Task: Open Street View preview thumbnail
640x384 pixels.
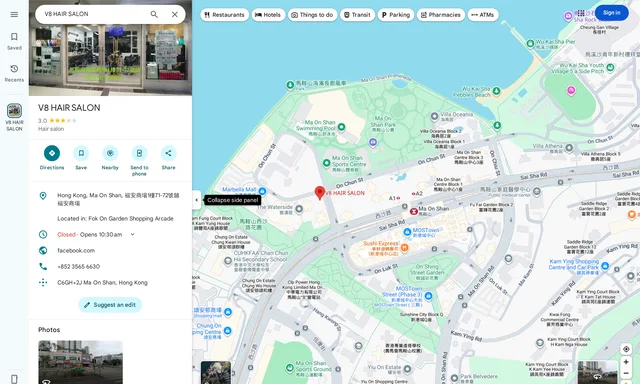Action: (598, 372)
